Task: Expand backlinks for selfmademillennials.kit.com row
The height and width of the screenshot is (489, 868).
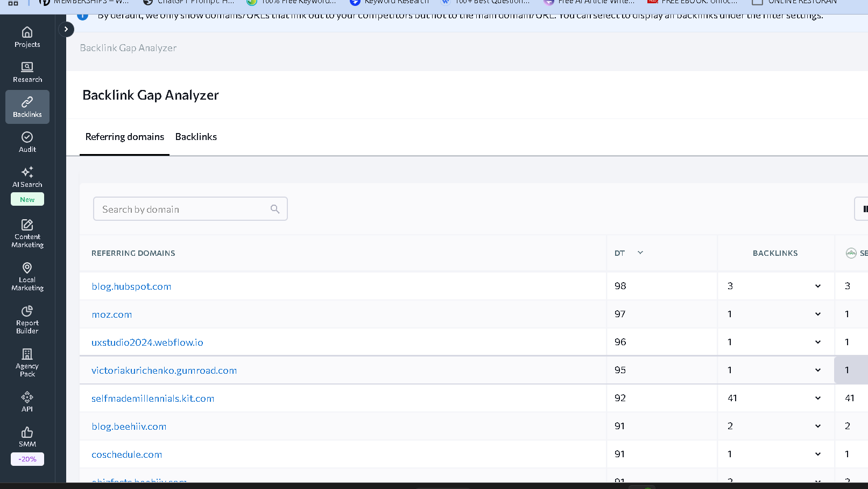Action: coord(817,398)
